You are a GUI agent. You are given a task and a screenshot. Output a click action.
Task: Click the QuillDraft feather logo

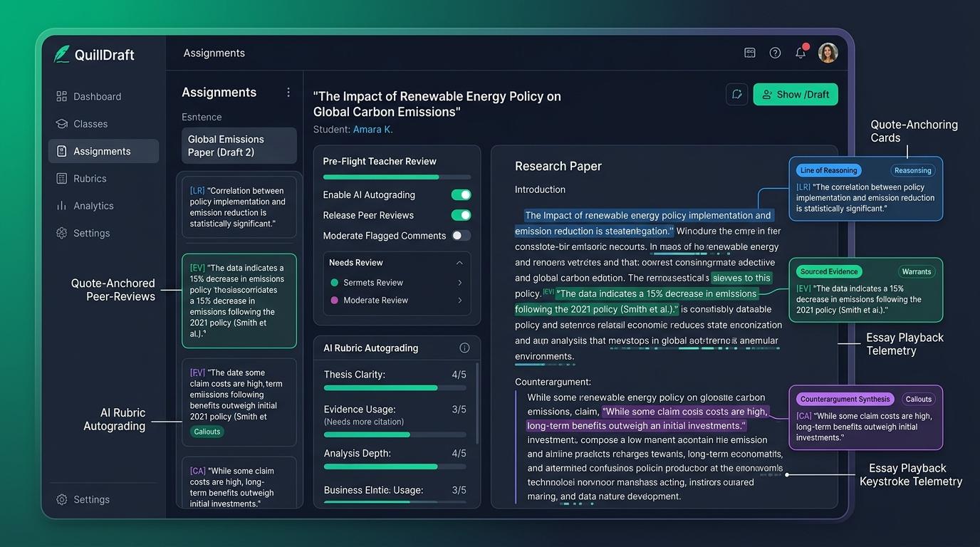62,54
